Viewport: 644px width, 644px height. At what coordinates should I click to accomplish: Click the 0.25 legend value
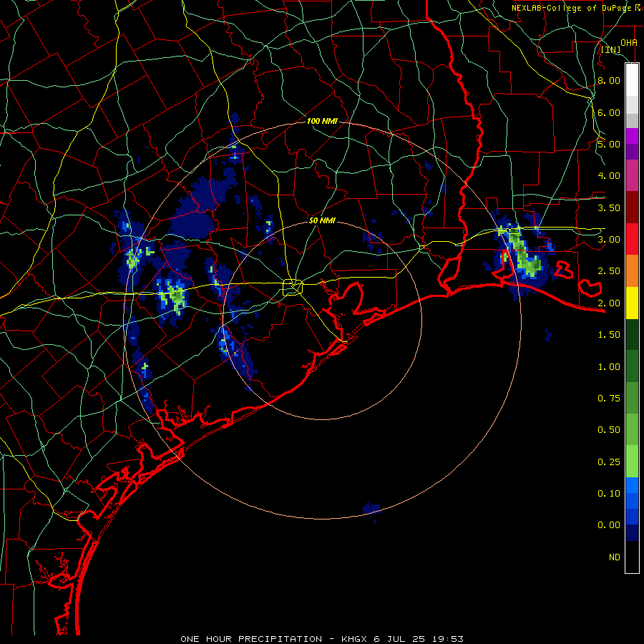pyautogui.click(x=609, y=462)
